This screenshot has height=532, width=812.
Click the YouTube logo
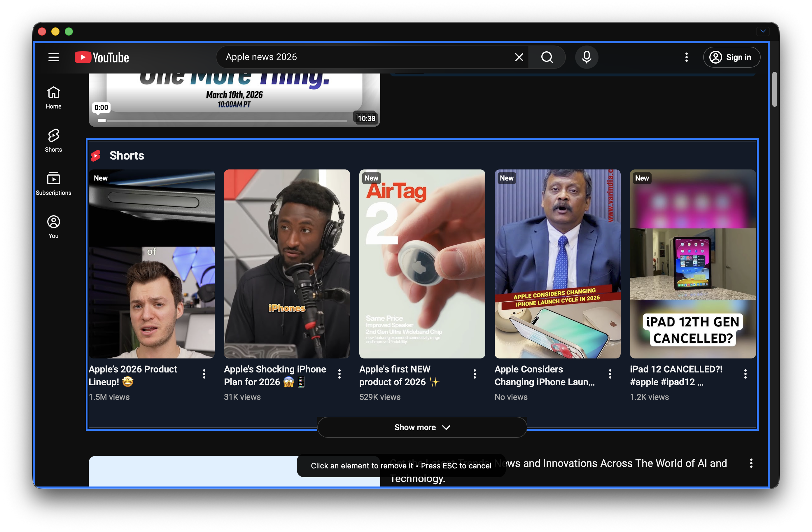coord(102,57)
